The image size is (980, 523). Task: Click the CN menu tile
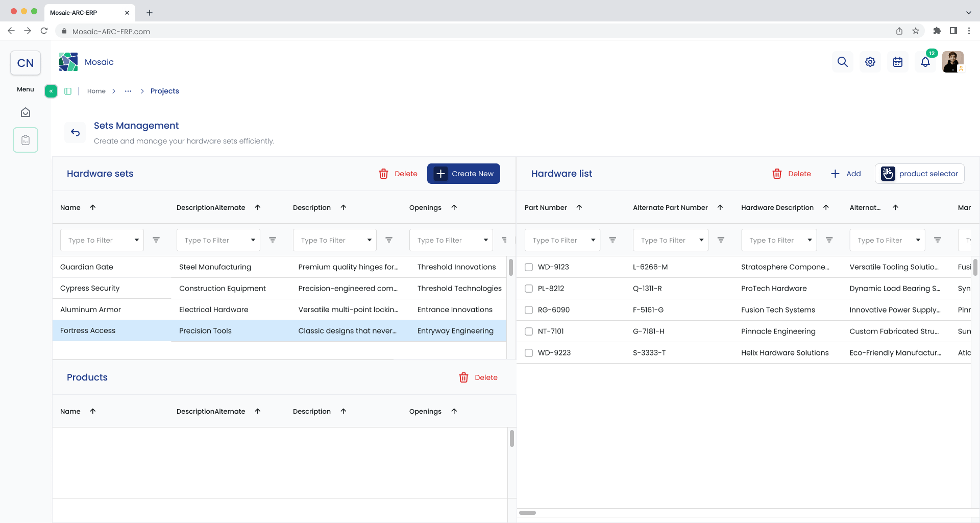(x=26, y=63)
